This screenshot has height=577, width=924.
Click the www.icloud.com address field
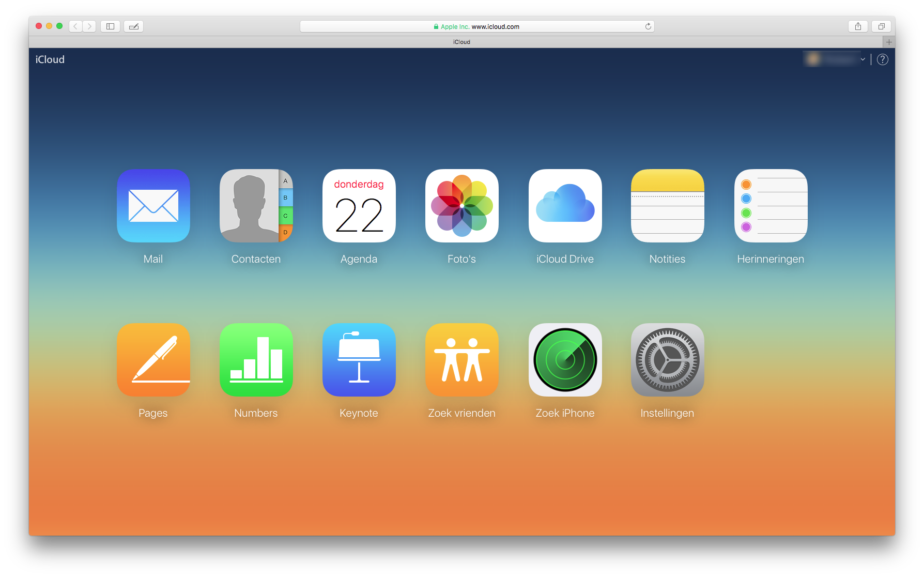[x=477, y=26]
